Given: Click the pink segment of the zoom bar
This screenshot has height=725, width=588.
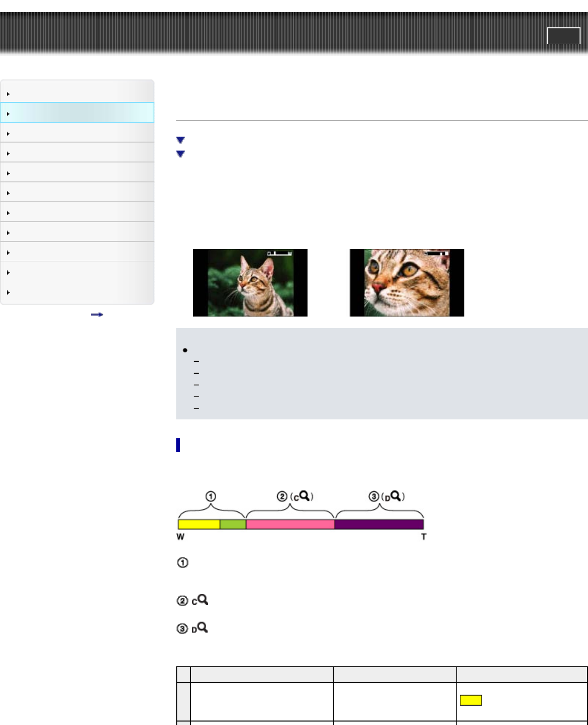Looking at the screenshot, I should [290, 524].
